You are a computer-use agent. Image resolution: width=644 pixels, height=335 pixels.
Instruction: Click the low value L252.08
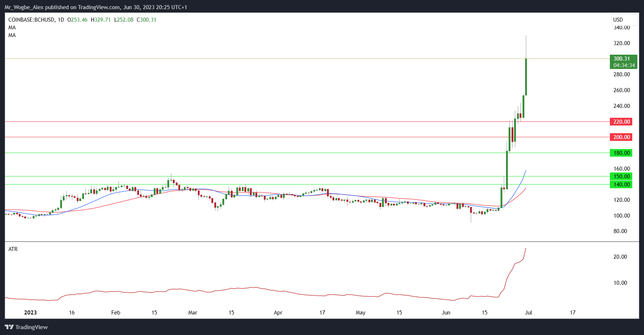124,20
